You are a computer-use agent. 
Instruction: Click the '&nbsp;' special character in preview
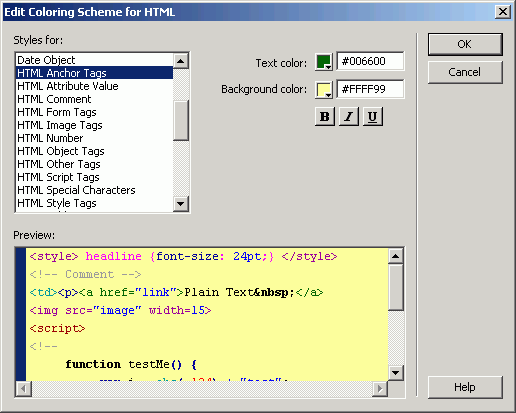click(x=275, y=292)
